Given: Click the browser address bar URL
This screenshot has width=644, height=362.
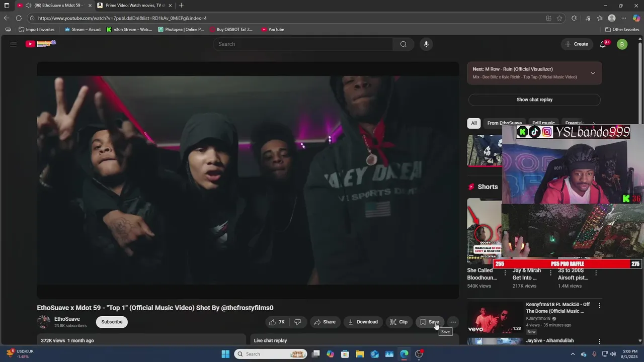Looking at the screenshot, I should tap(122, 18).
